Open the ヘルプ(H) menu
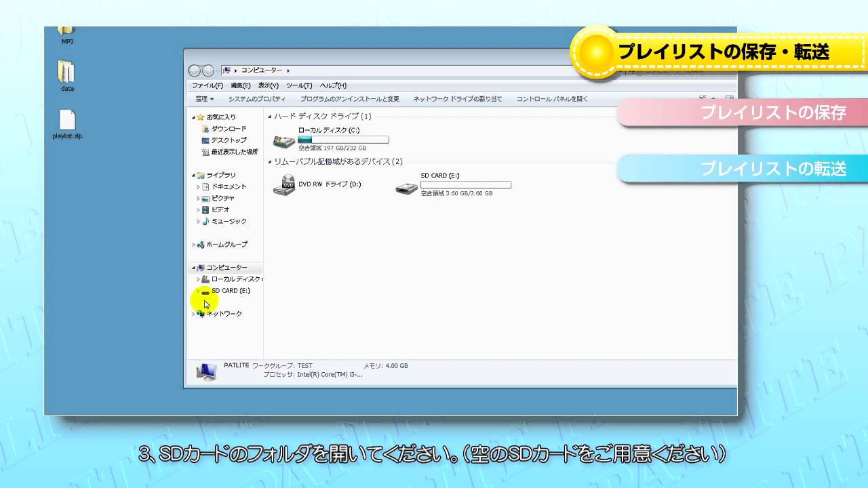 coord(333,85)
